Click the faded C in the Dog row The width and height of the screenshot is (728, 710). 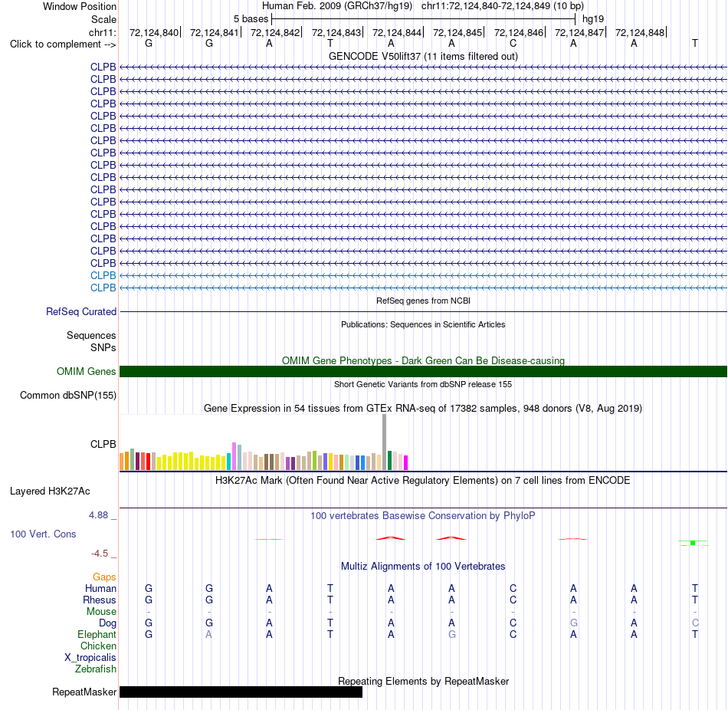(x=695, y=623)
